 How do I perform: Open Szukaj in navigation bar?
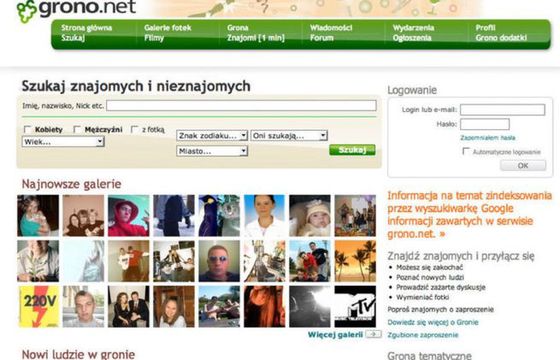click(73, 38)
